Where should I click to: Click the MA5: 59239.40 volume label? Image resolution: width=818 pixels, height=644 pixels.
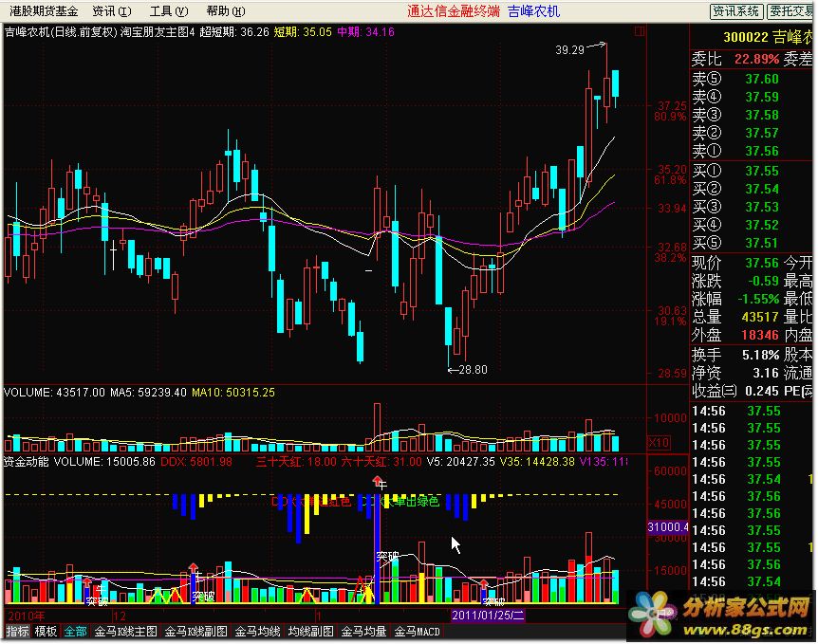click(148, 392)
